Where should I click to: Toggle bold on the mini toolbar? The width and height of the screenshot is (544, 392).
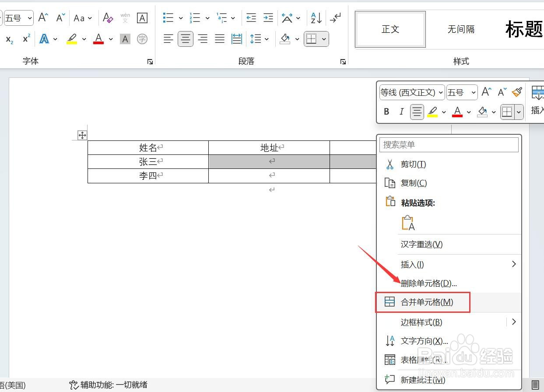tap(386, 112)
